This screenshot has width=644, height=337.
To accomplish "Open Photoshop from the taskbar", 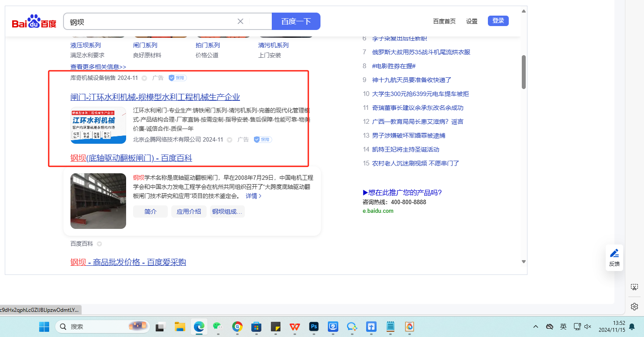I will [x=314, y=327].
